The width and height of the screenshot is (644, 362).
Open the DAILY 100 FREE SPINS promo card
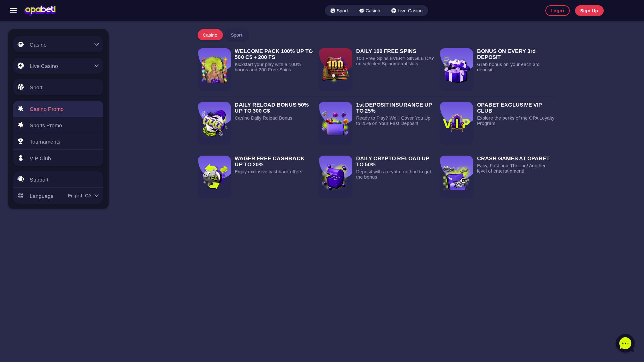coord(376,69)
